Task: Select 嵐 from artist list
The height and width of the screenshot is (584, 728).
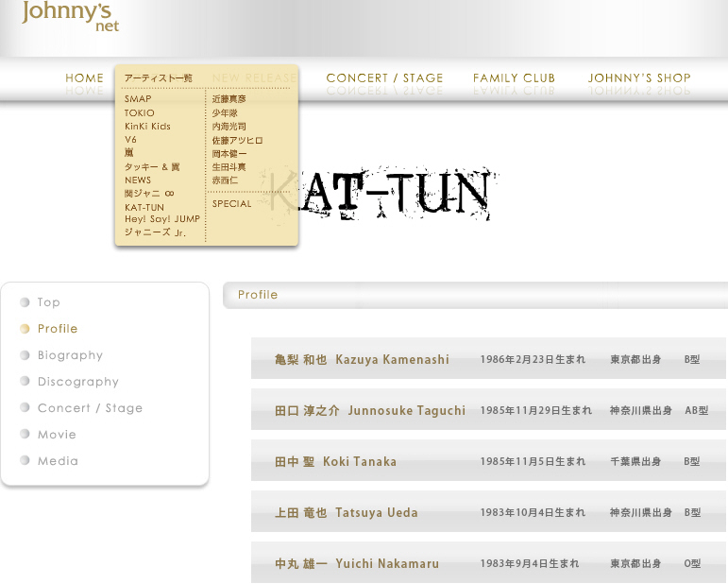Action: pos(129,152)
